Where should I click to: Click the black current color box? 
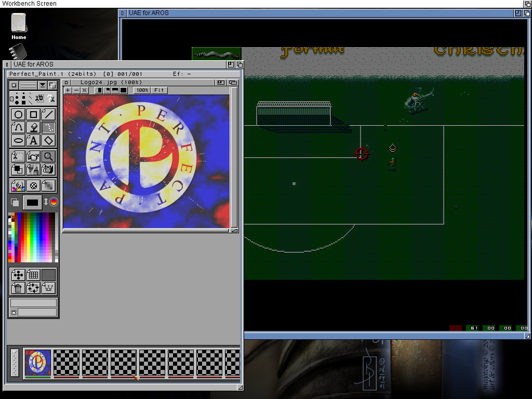coord(32,203)
